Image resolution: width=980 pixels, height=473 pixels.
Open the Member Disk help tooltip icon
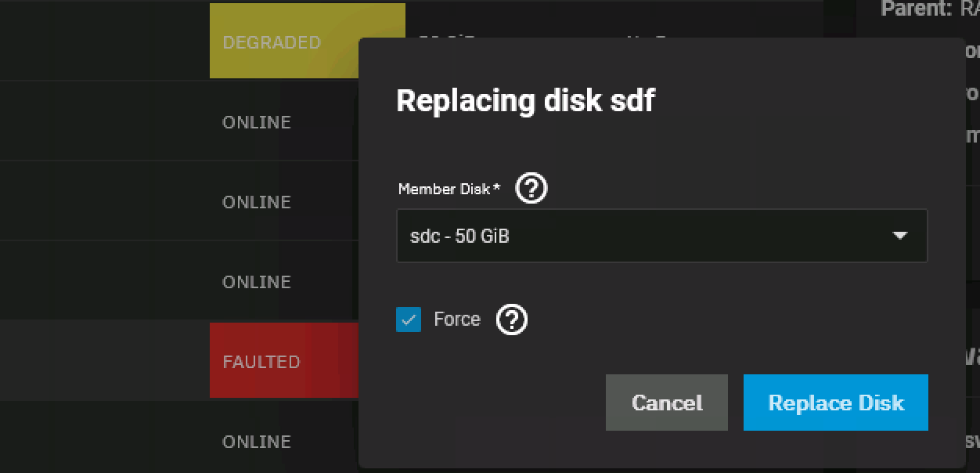pyautogui.click(x=532, y=189)
